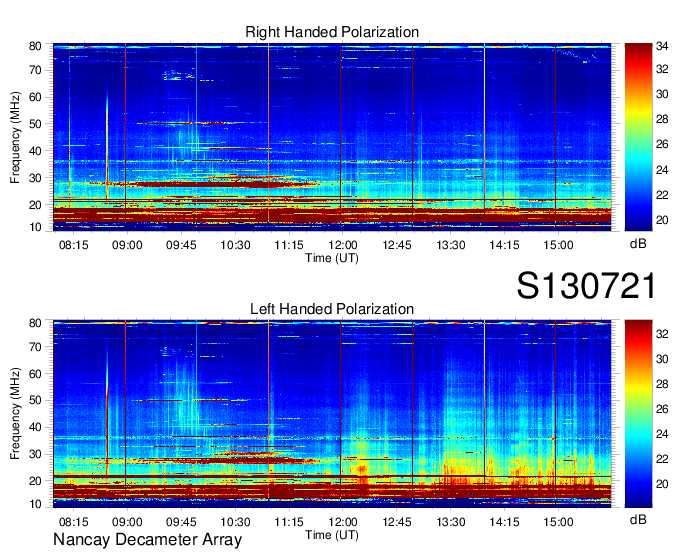Image resolution: width=680 pixels, height=552 pixels.
Task: Click the 32 value on Left Handed colorbar
Action: [x=662, y=334]
